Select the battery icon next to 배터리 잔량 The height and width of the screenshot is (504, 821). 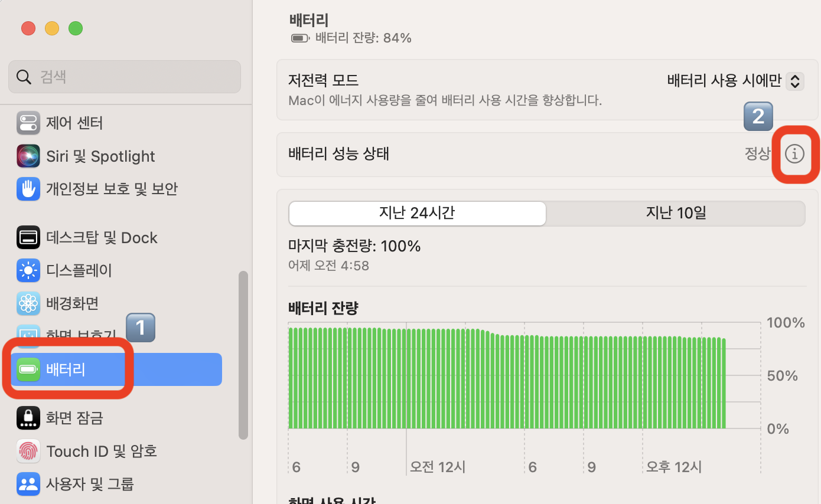pos(299,38)
